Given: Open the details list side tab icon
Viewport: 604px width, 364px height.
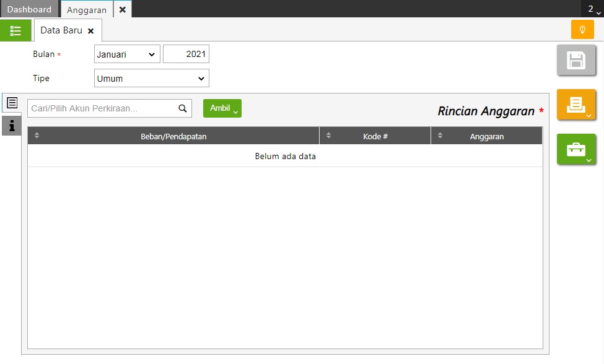Looking at the screenshot, I should tap(12, 103).
